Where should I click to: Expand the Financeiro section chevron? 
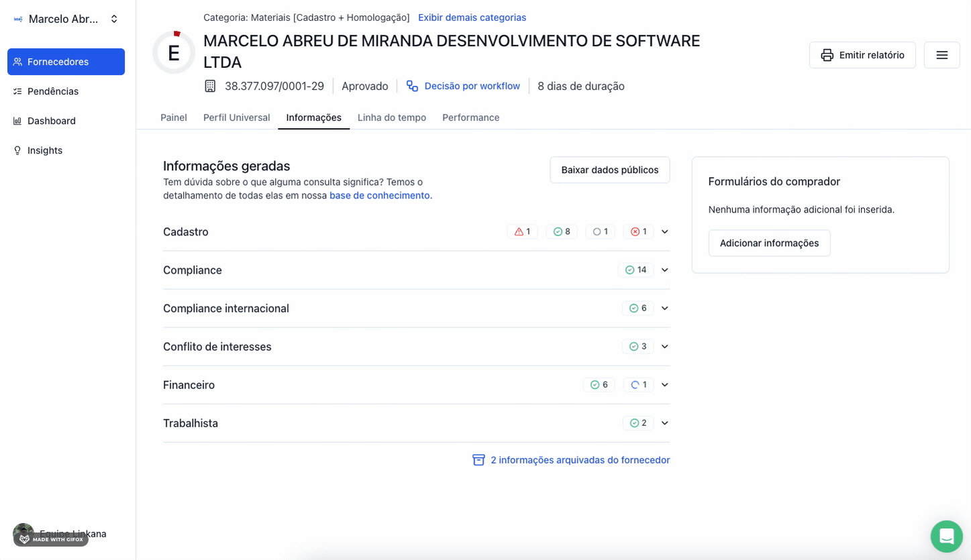tap(665, 384)
